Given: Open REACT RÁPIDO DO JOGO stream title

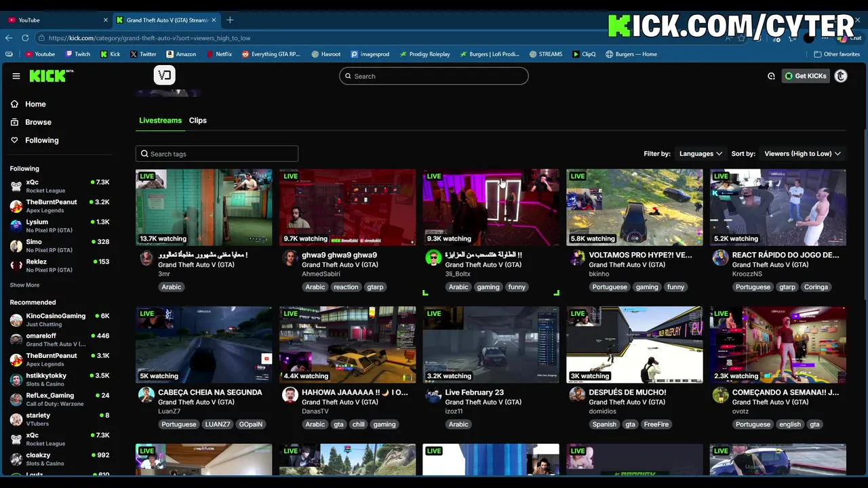Looking at the screenshot, I should [785, 255].
